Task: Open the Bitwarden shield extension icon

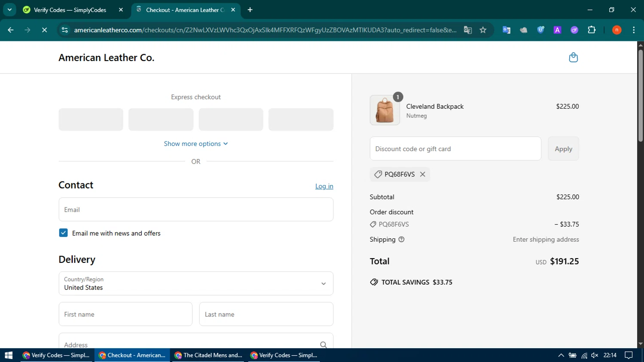Action: 541,30
